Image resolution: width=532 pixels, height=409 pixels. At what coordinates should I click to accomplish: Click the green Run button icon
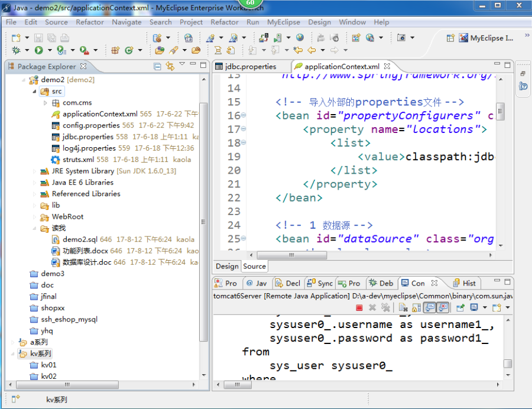38,50
